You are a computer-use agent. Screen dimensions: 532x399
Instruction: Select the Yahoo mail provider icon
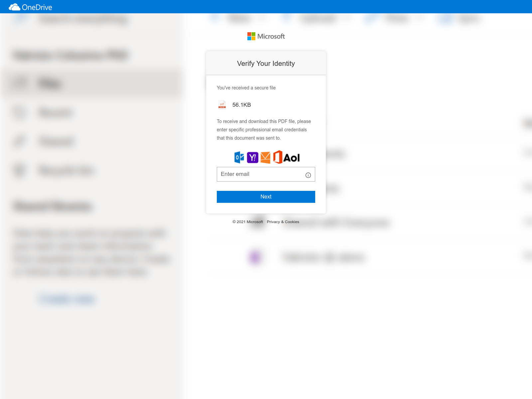click(x=253, y=157)
